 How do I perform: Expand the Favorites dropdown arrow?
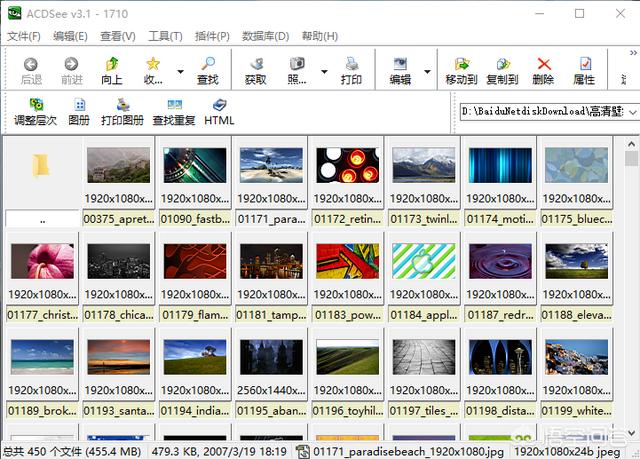[x=180, y=72]
